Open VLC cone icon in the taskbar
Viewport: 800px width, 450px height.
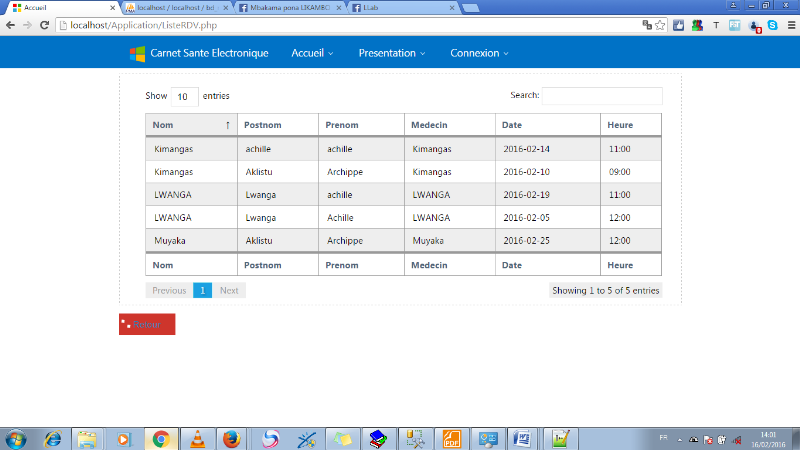198,439
